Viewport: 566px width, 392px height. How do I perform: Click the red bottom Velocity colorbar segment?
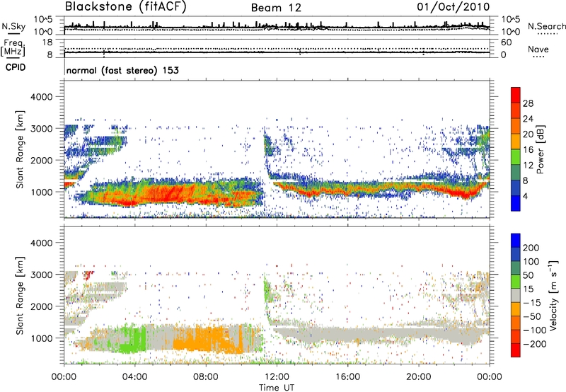516,350
